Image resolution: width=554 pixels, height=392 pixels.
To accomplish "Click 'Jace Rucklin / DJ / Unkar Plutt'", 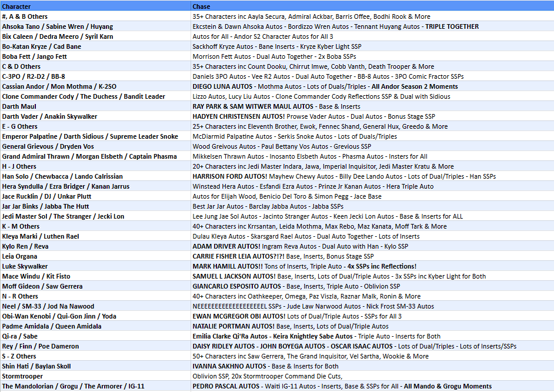I will click(x=95, y=196).
